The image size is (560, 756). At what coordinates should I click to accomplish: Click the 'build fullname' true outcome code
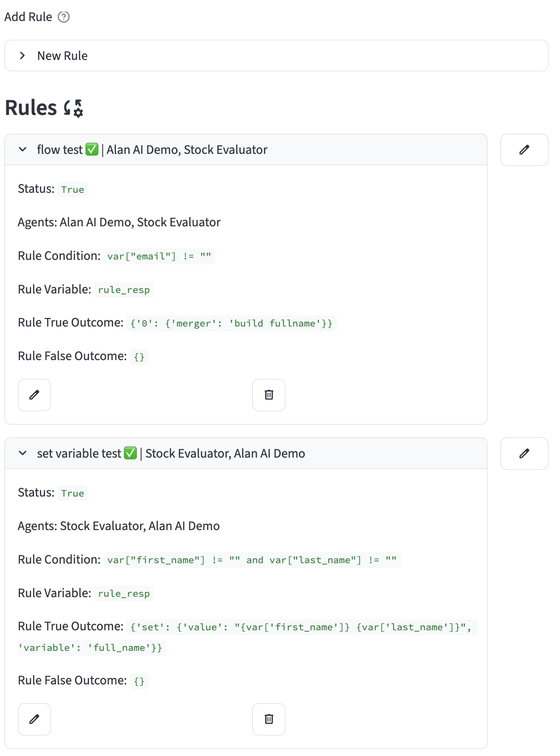(x=231, y=323)
